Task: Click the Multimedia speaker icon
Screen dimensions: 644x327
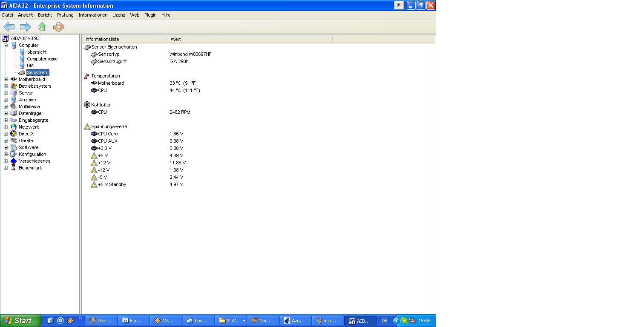Action: pos(14,106)
